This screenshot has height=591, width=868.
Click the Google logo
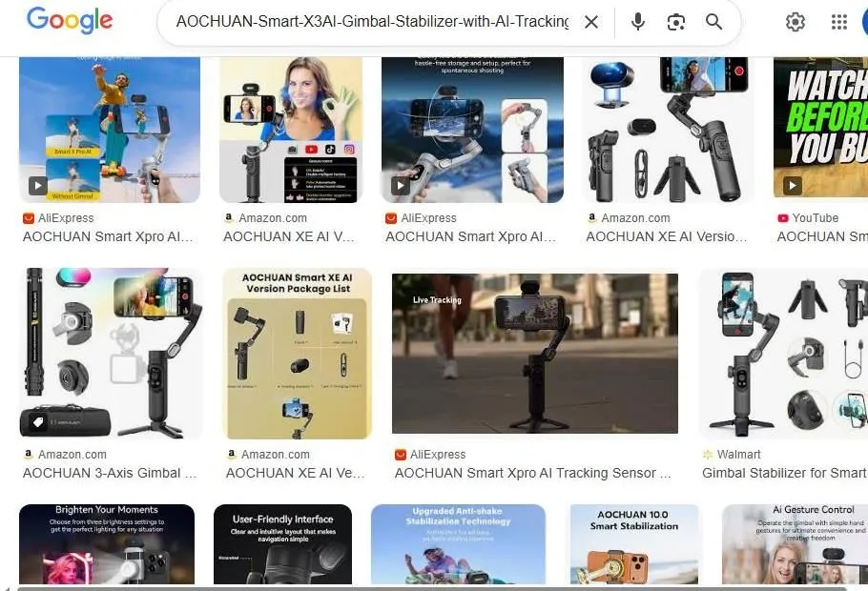point(70,21)
